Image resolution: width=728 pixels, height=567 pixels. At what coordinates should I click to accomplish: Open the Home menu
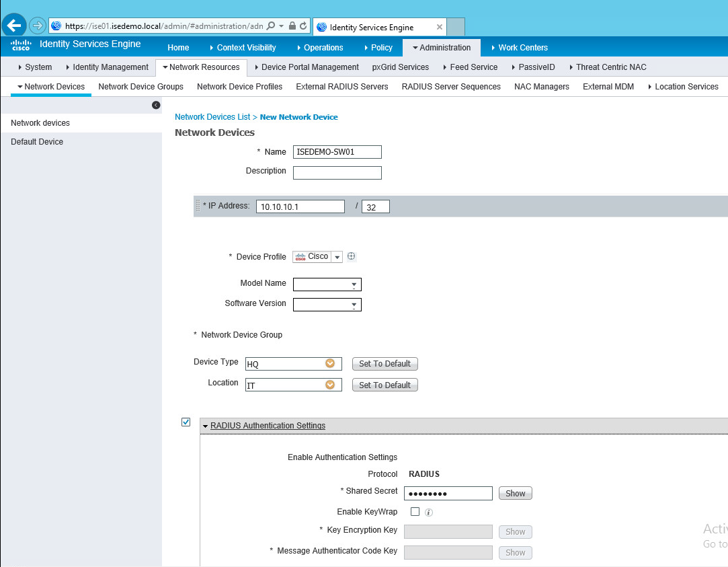[178, 47]
